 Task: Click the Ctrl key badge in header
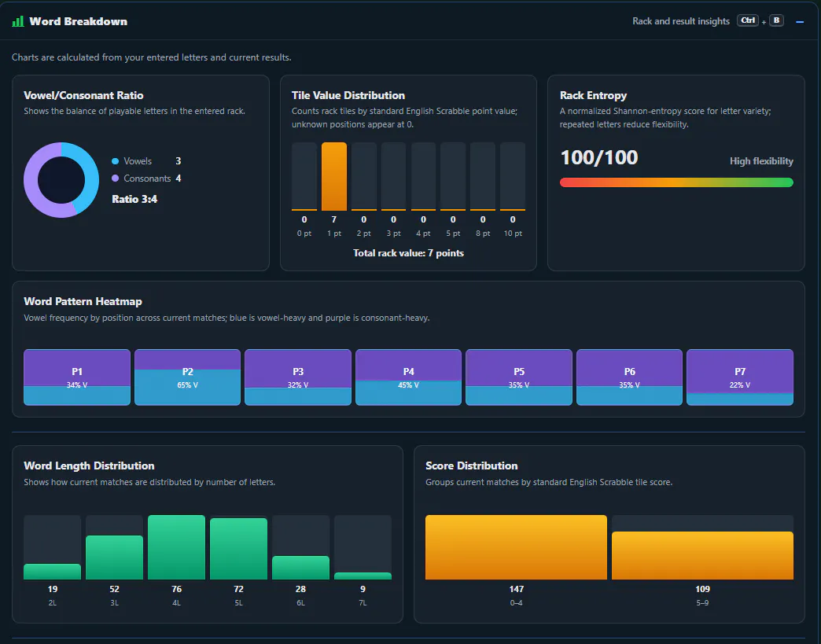[748, 20]
